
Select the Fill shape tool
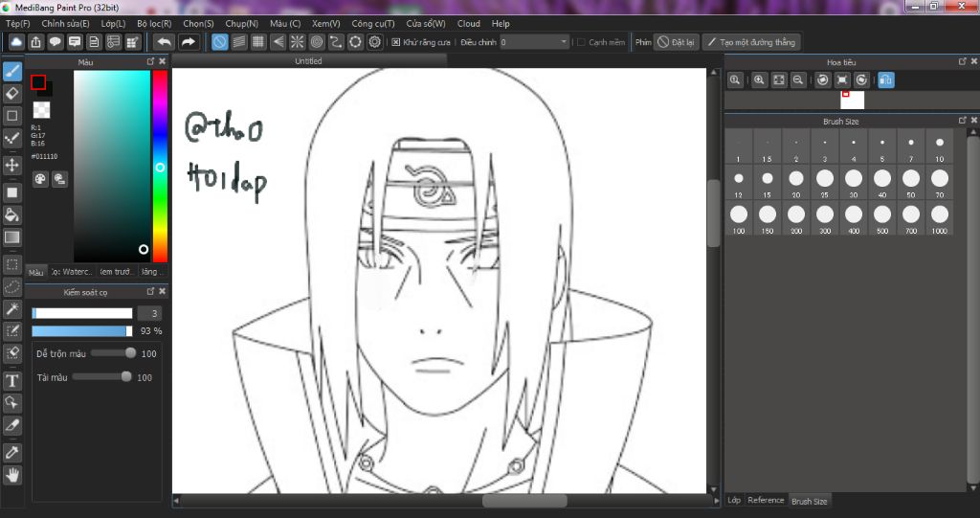coord(11,192)
